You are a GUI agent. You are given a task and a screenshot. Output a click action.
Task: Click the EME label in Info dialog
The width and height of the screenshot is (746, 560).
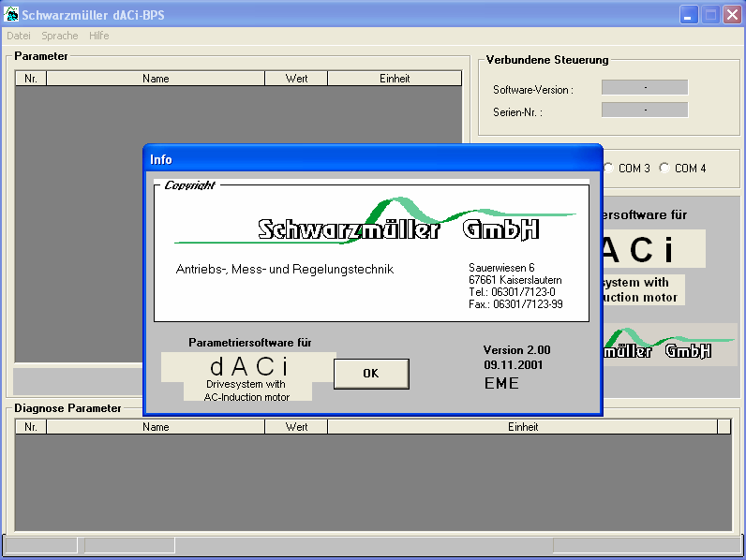pos(501,383)
